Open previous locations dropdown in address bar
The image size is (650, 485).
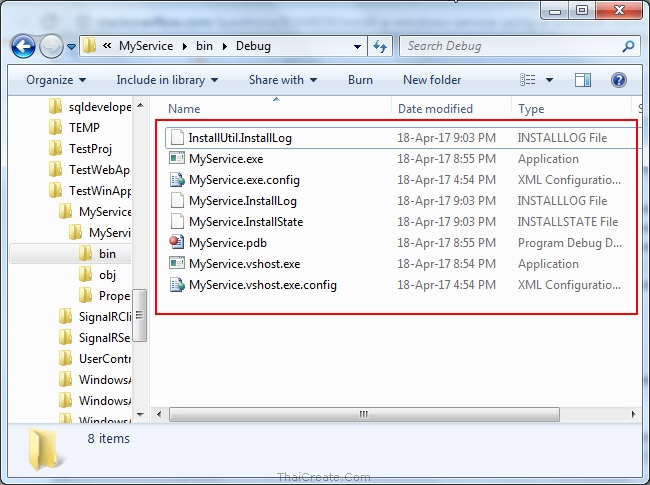pyautogui.click(x=357, y=46)
